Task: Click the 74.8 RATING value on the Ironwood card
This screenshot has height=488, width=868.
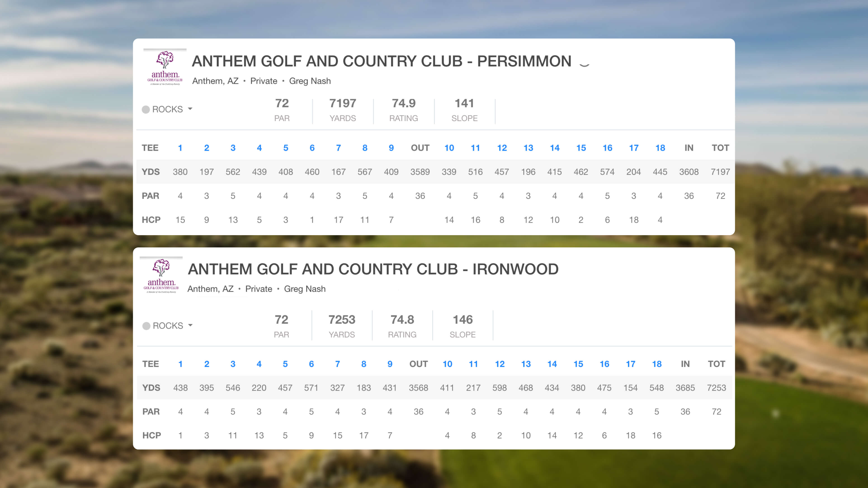Action: coord(402,320)
